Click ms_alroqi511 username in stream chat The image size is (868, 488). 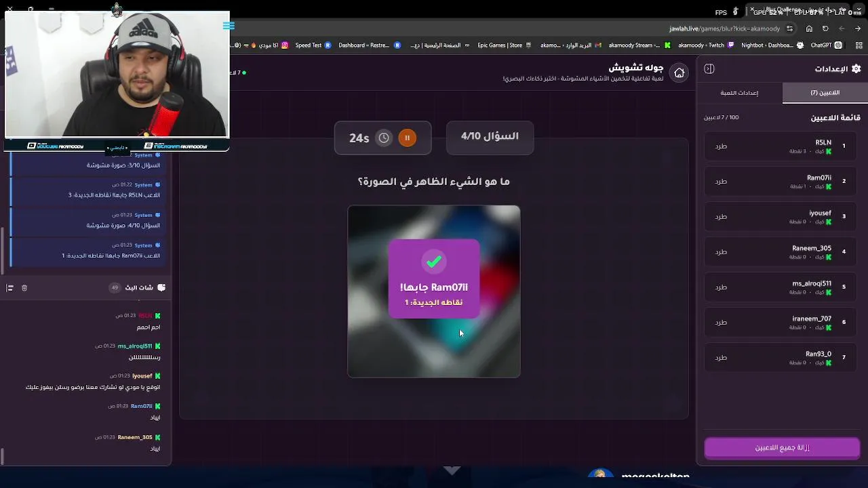[x=135, y=346]
